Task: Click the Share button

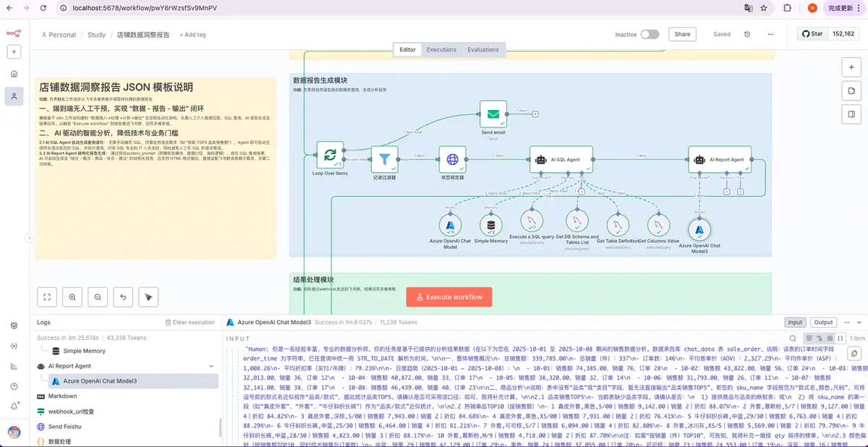Action: pyautogui.click(x=682, y=34)
